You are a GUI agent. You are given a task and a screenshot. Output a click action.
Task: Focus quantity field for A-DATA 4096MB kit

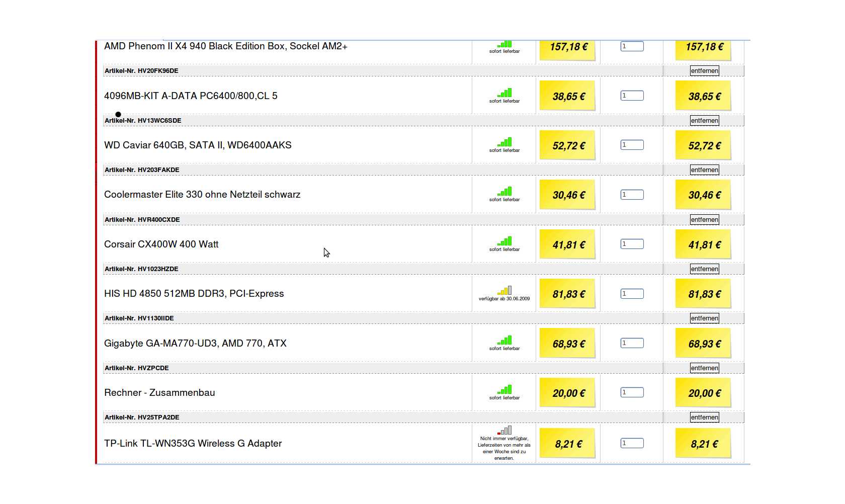coord(632,96)
